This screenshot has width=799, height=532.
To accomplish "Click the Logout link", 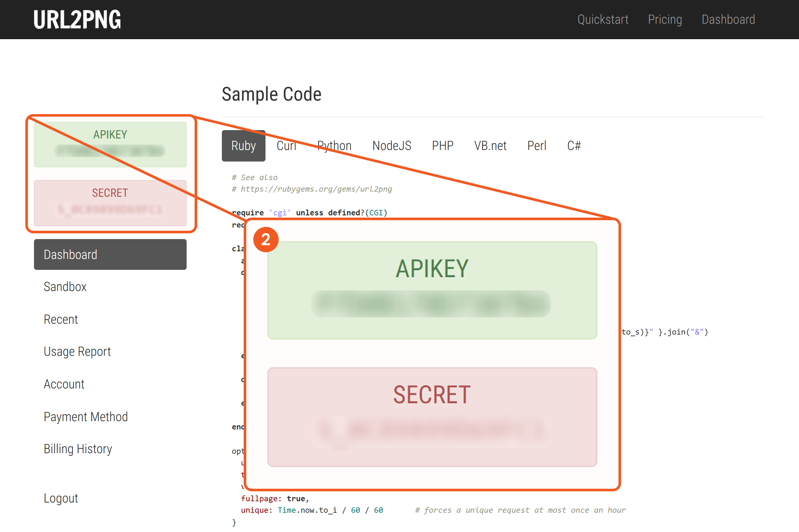I will click(61, 498).
